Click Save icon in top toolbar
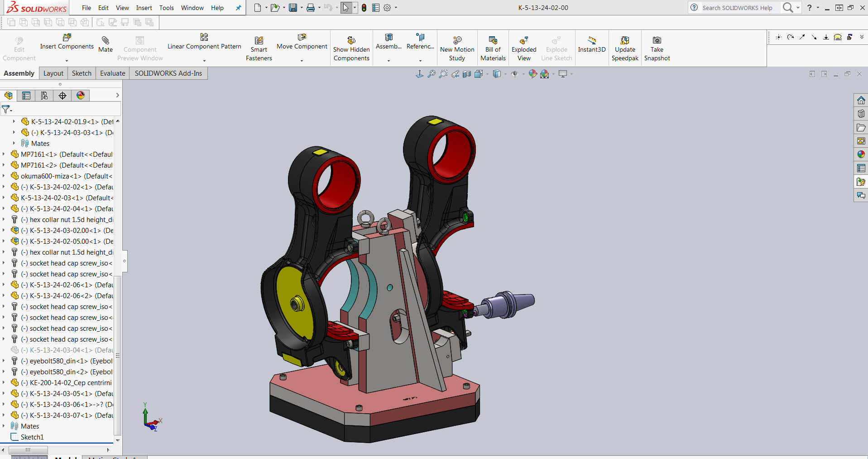868x459 pixels. click(293, 8)
